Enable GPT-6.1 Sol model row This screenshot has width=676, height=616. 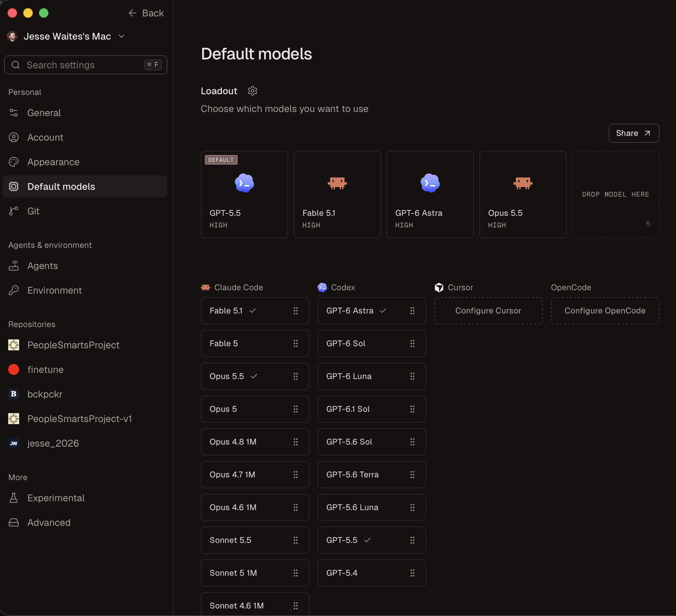pos(371,409)
